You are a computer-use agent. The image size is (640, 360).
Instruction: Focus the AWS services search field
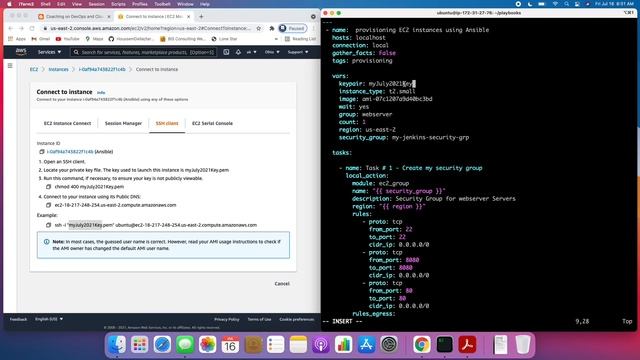pyautogui.click(x=143, y=52)
